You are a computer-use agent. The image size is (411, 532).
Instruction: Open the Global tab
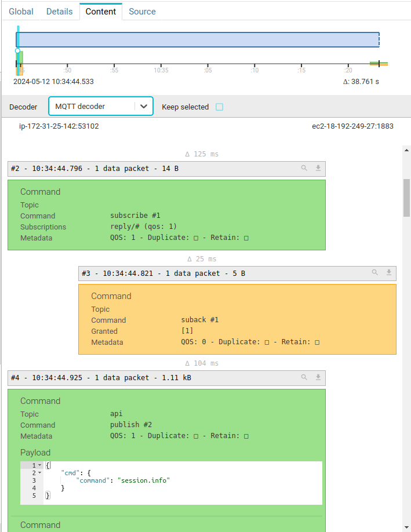click(21, 12)
